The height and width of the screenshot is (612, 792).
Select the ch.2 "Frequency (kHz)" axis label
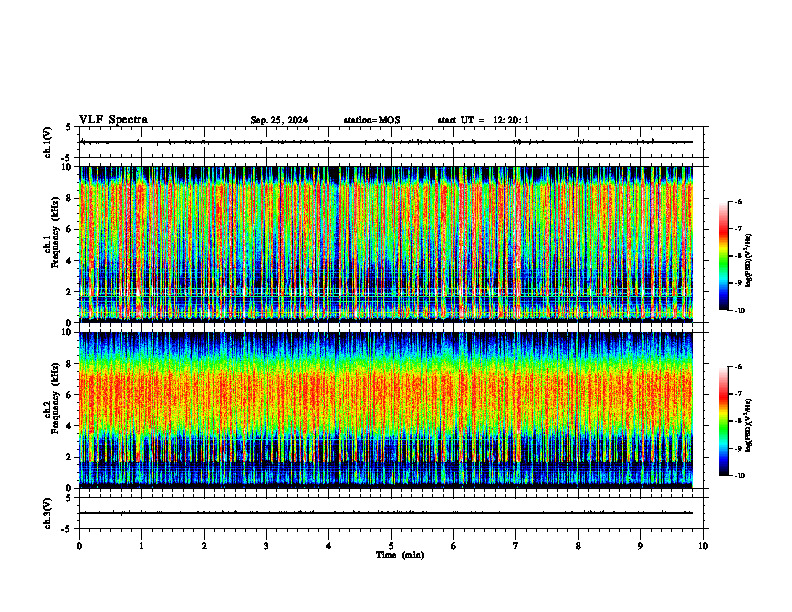point(55,398)
